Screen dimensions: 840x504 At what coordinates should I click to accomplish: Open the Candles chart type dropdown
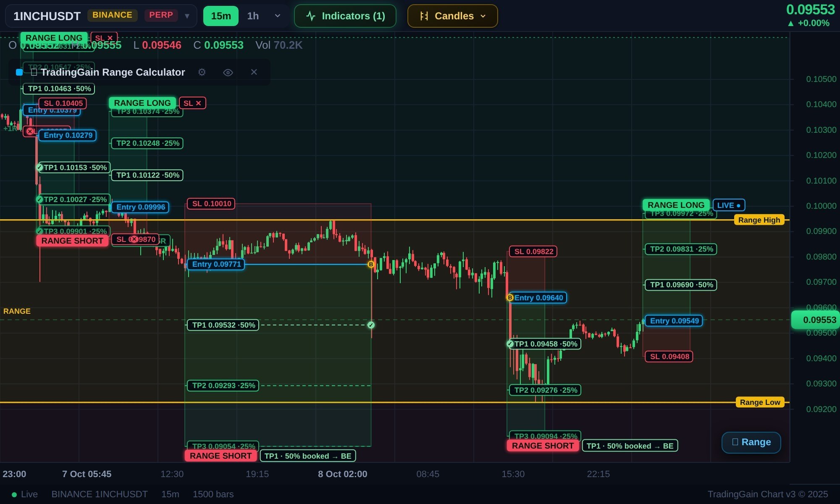coord(453,16)
